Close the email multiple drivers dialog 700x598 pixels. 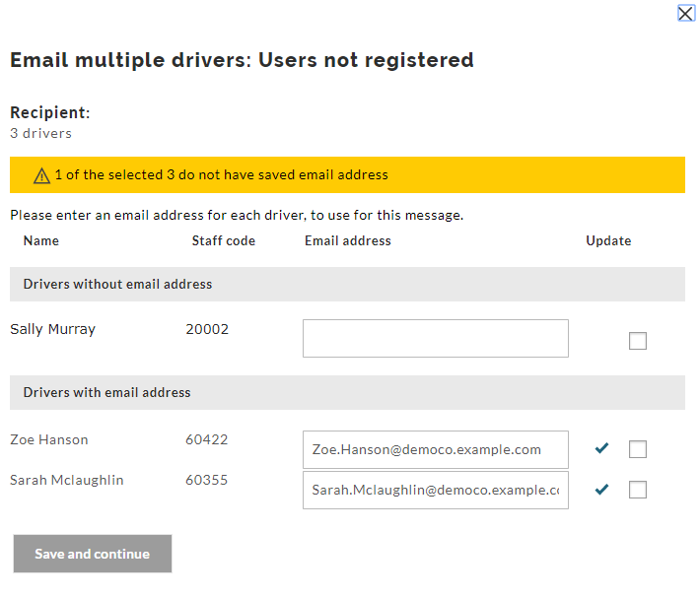[x=686, y=13]
